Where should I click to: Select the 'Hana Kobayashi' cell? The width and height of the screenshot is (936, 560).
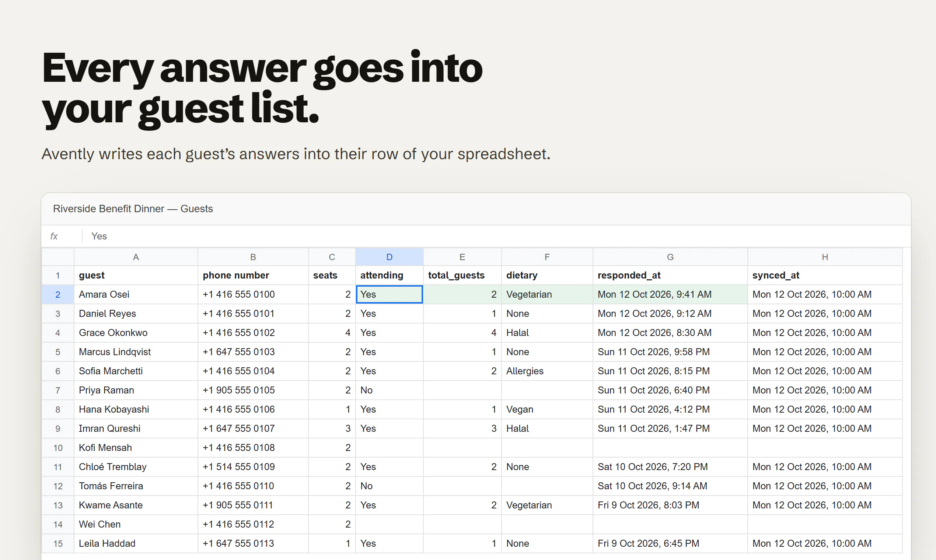pos(136,409)
